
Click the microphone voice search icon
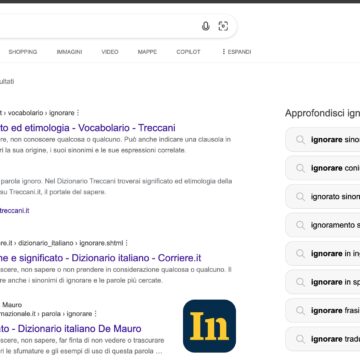(206, 26)
